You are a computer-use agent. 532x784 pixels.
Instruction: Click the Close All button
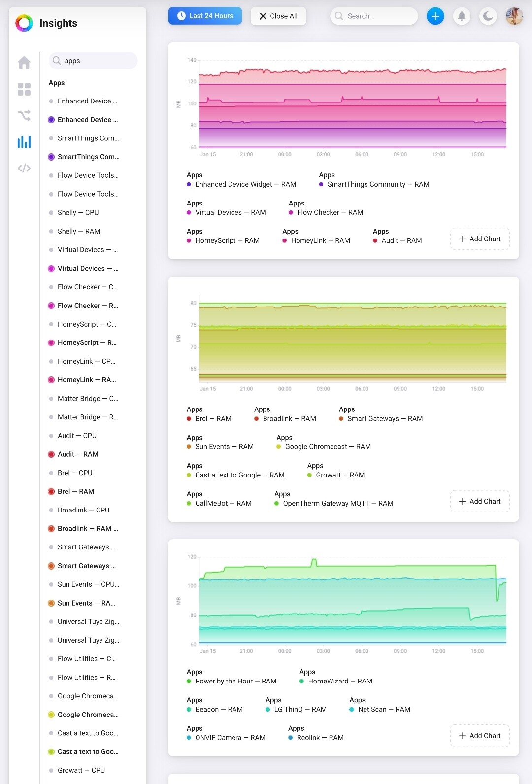point(278,16)
